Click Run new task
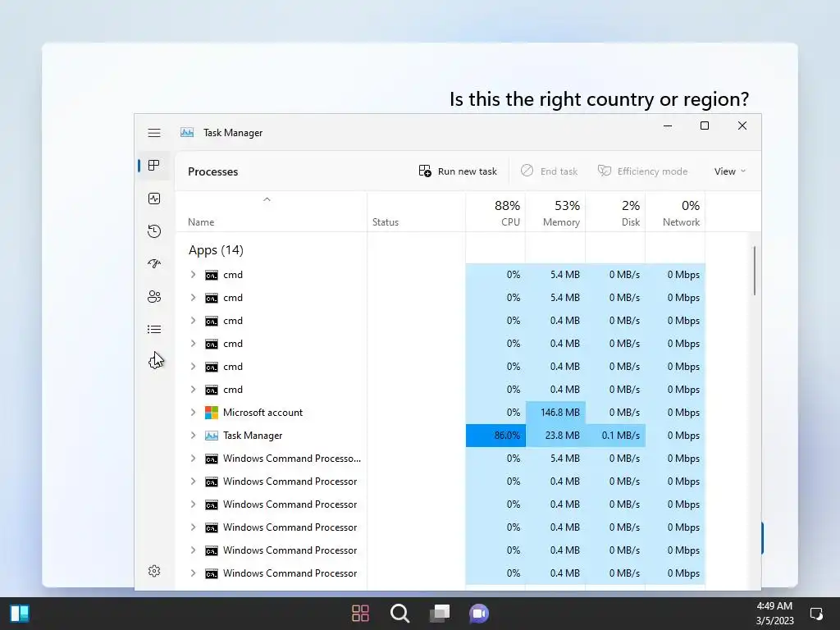Viewport: 840px width, 630px height. [x=458, y=171]
